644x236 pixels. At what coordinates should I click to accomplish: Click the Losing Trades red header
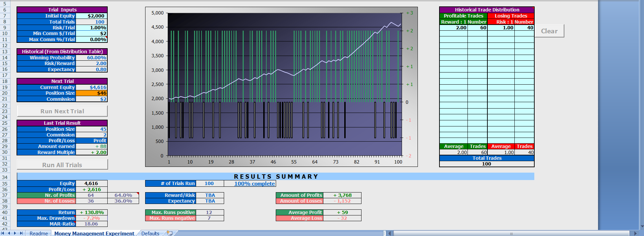[511, 16]
